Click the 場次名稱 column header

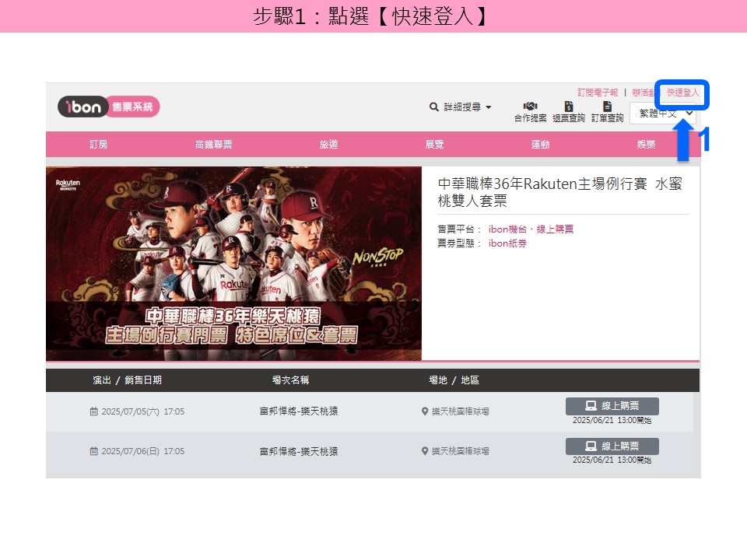pyautogui.click(x=290, y=380)
